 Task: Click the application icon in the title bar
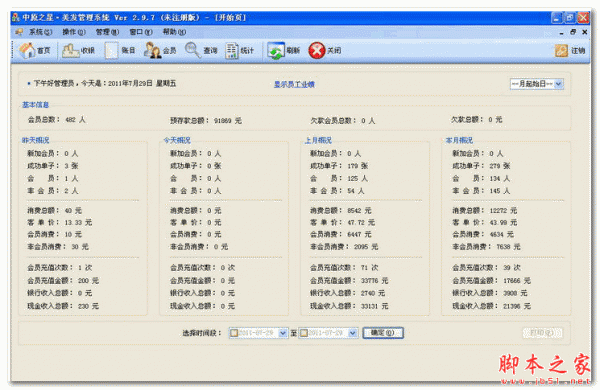click(x=16, y=17)
